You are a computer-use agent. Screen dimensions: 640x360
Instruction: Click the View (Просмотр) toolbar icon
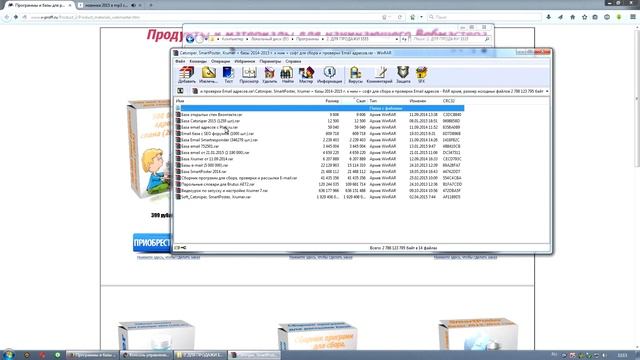point(249,75)
